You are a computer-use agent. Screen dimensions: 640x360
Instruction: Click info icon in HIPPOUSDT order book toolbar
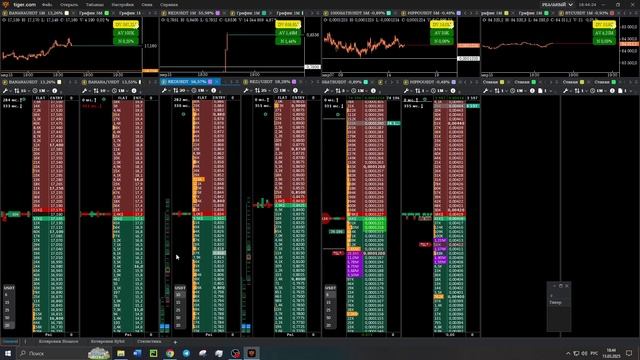pyautogui.click(x=453, y=91)
